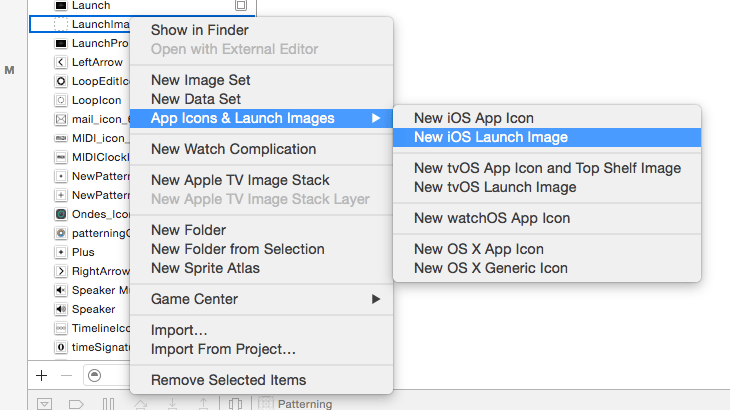This screenshot has height=410, width=730.
Task: Click the Launch asset thumbnail icon
Action: tap(61, 6)
